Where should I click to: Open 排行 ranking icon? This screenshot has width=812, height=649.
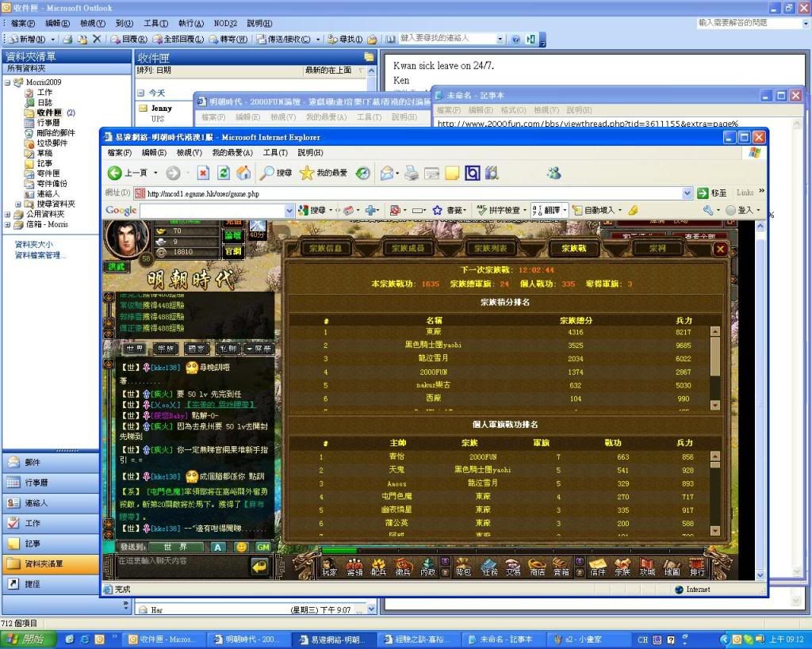coord(697,567)
